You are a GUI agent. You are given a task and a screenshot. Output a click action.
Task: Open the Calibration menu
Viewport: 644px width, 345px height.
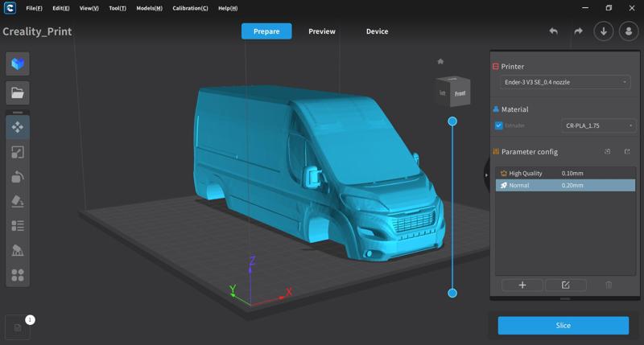(190, 8)
